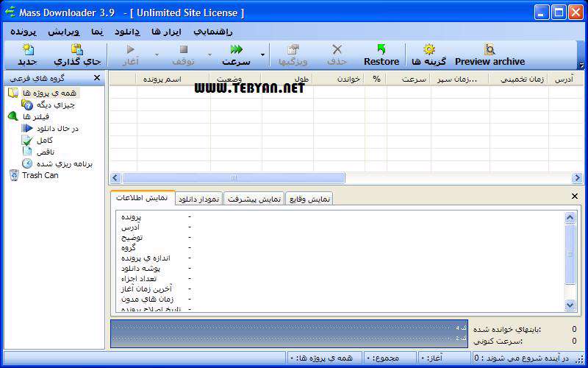Click the download list horizontal scrollbar thumb
588x368 pixels.
[233, 177]
